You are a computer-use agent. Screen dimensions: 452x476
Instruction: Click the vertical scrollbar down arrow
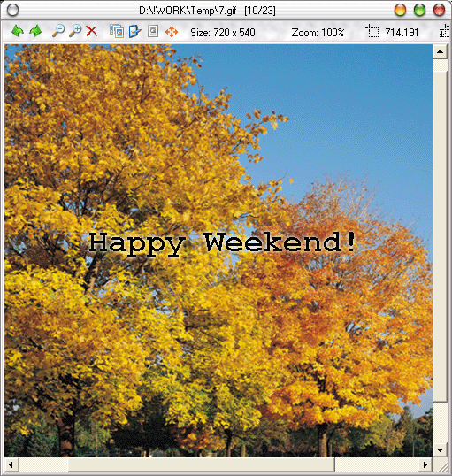[x=440, y=449]
